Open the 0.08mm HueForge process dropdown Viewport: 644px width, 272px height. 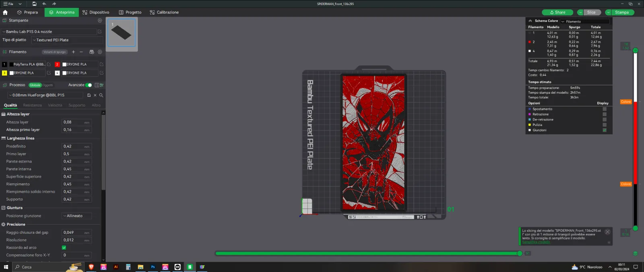pyautogui.click(x=46, y=96)
